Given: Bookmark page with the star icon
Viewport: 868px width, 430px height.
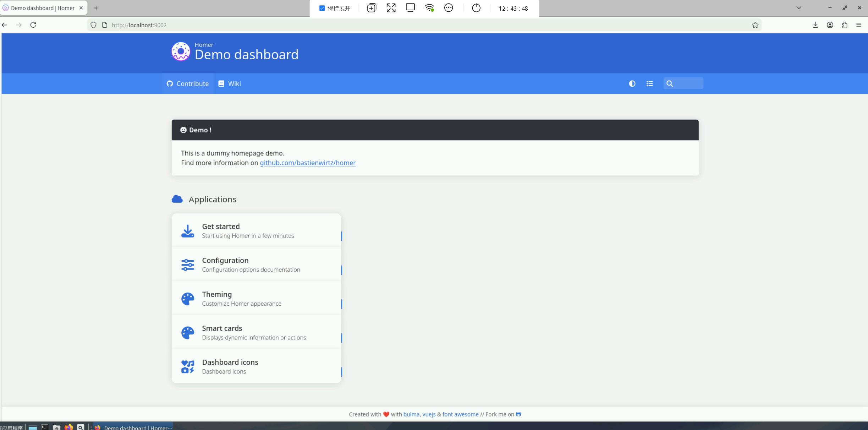Looking at the screenshot, I should pos(755,25).
